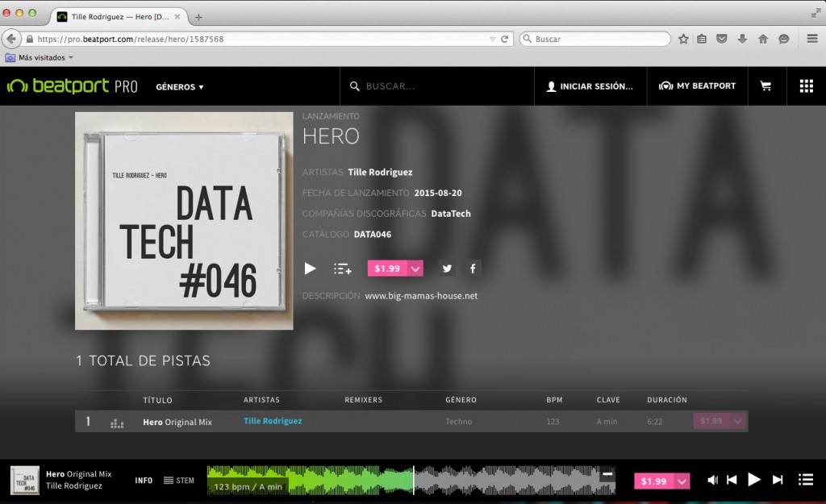Collapse waveform with minus button

tap(607, 474)
